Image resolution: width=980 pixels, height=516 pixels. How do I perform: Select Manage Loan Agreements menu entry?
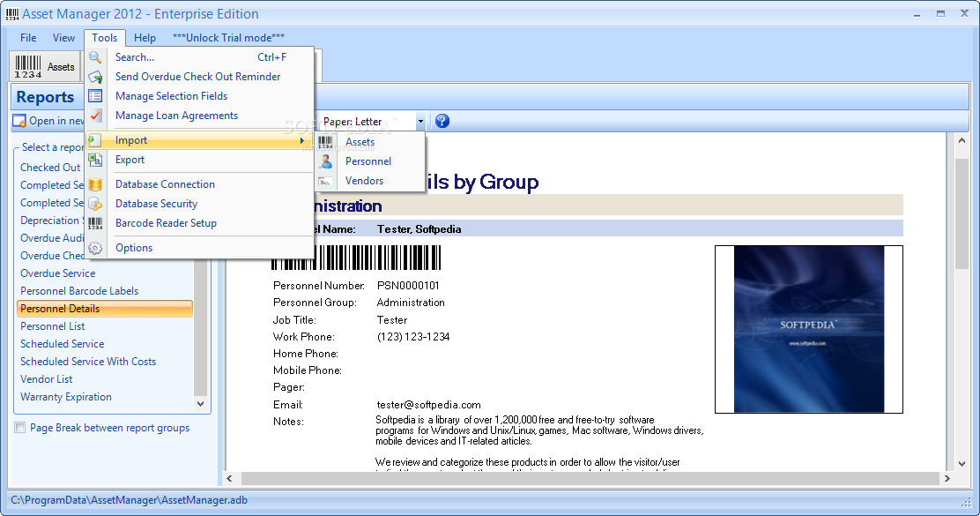click(x=200, y=116)
